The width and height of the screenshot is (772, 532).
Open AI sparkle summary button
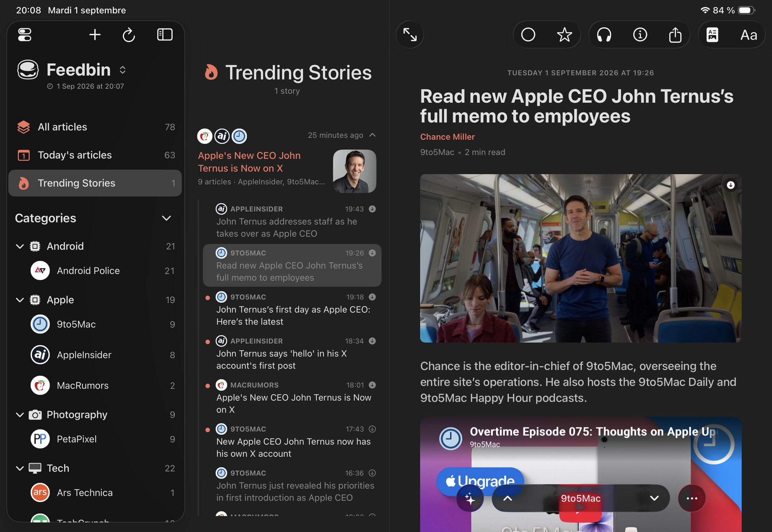pos(470,498)
